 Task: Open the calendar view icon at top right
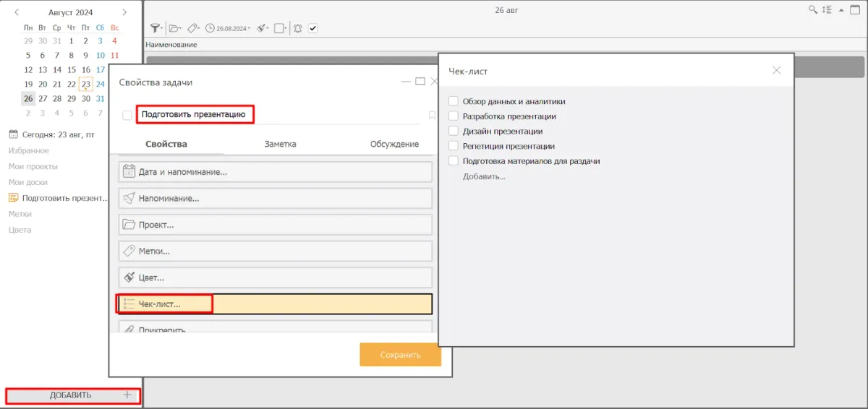pyautogui.click(x=854, y=10)
